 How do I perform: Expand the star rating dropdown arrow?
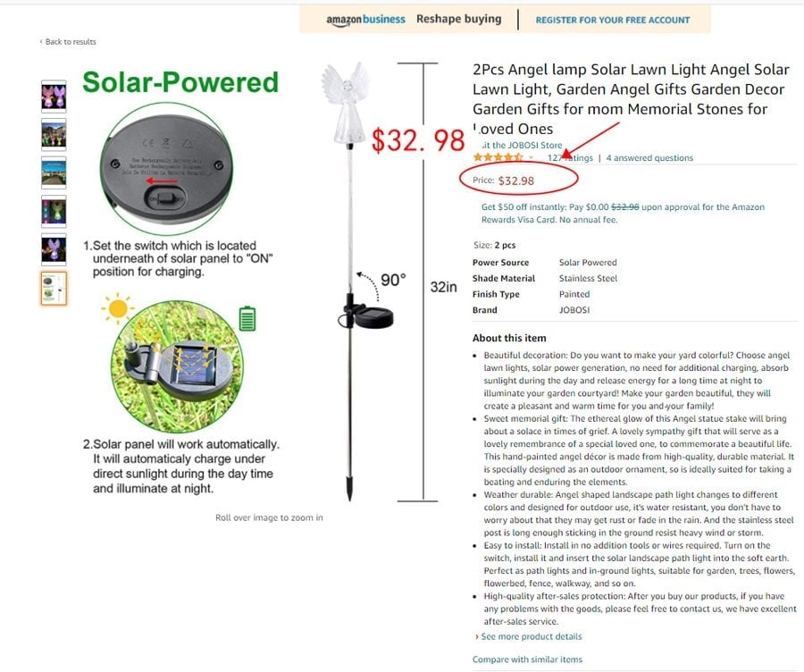(531, 158)
